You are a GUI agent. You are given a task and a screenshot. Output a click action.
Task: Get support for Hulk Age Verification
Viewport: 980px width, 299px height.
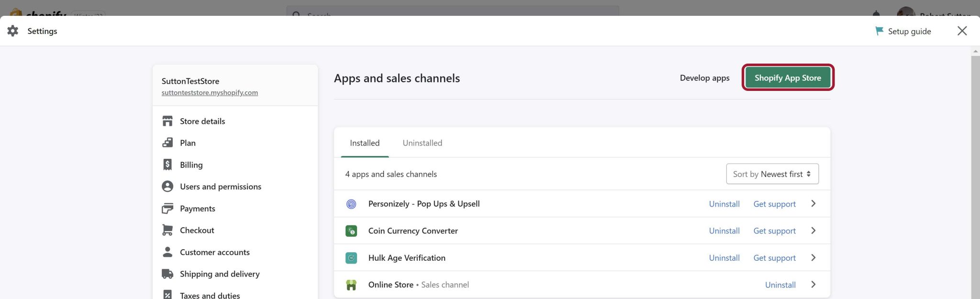coord(774,257)
